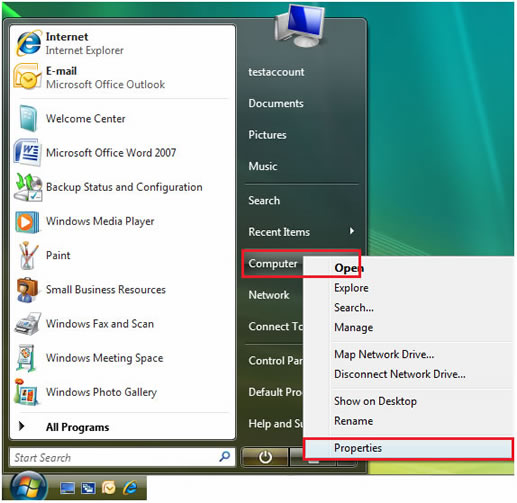This screenshot has height=503, width=517.
Task: Start Windows Media Player icon
Action: 27,222
